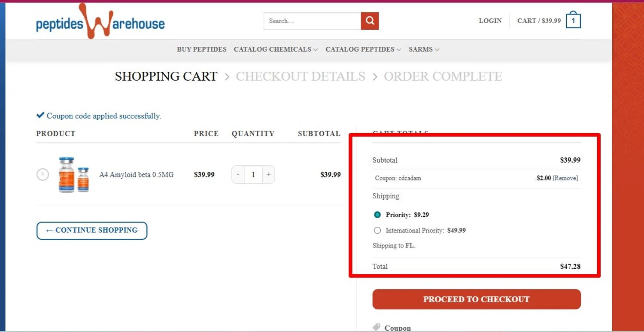Click the coupon discount -$2.00

[x=543, y=178]
